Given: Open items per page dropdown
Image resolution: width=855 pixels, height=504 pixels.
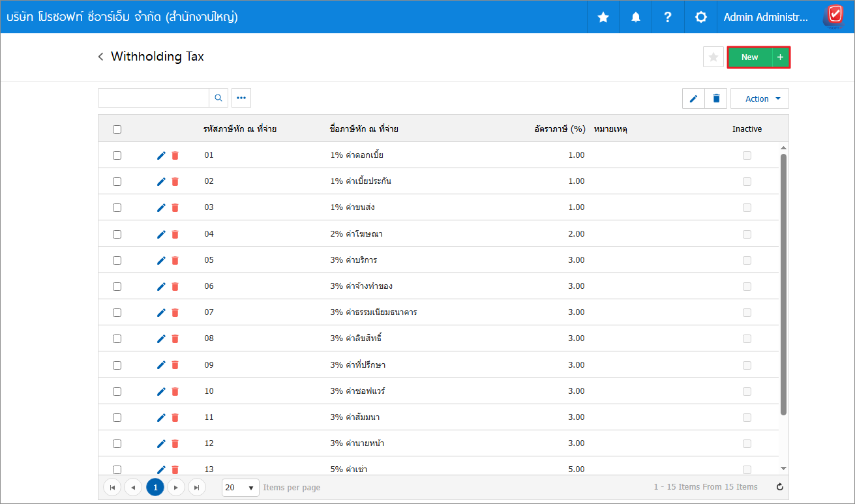Looking at the screenshot, I should click(x=241, y=488).
